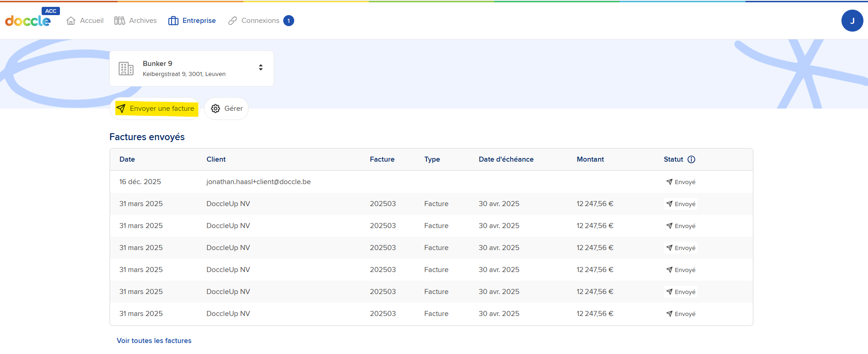
Task: Click the Connexions link icon
Action: click(232, 21)
